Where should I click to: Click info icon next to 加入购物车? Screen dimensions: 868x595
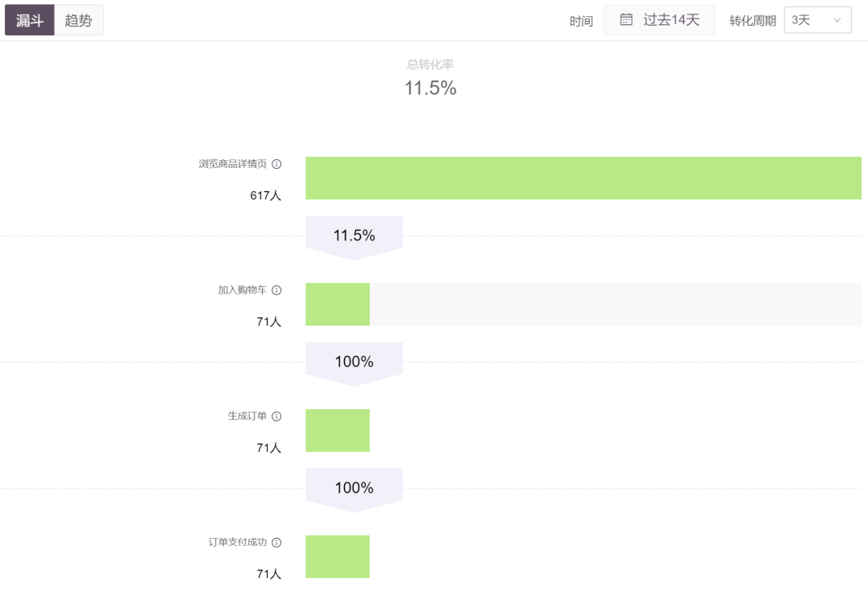pyautogui.click(x=276, y=290)
